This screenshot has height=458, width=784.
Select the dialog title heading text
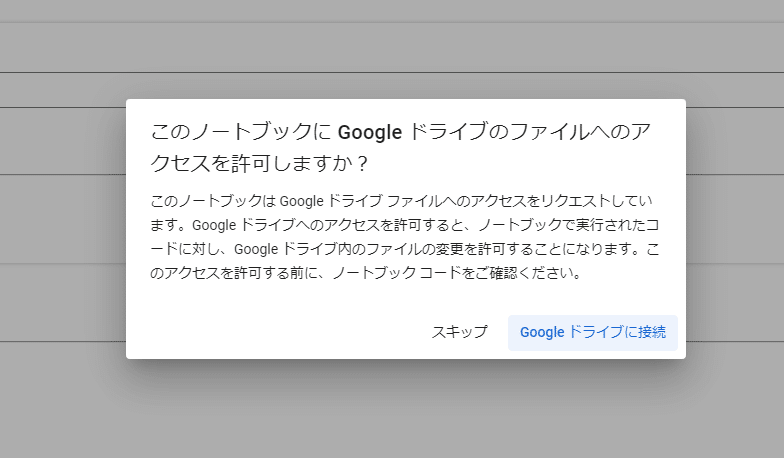pyautogui.click(x=400, y=148)
